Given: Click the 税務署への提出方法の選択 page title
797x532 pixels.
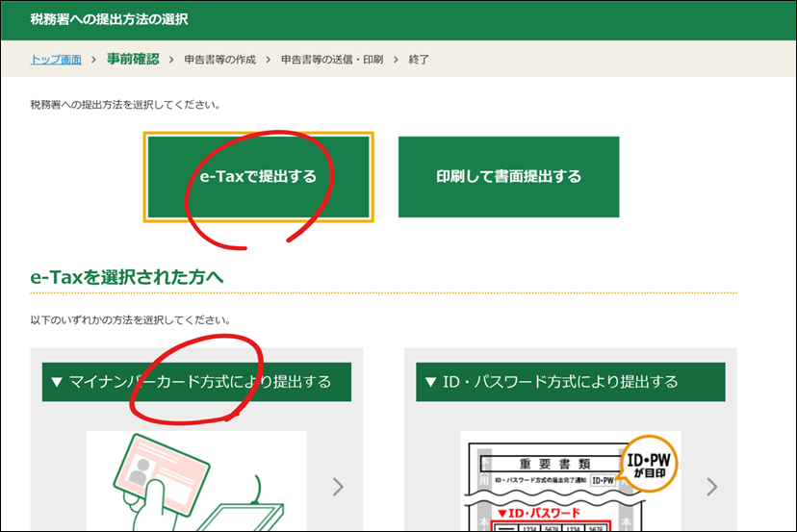Looking at the screenshot, I should pos(110,19).
